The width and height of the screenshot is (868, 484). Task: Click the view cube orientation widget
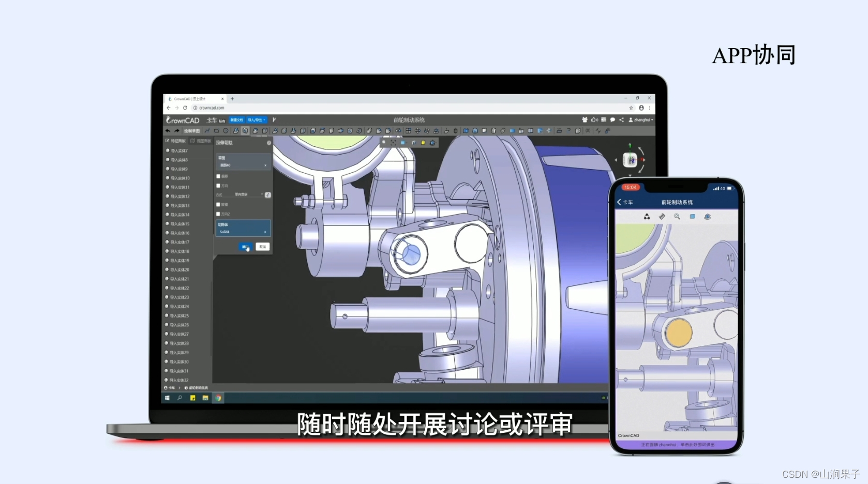tap(630, 160)
